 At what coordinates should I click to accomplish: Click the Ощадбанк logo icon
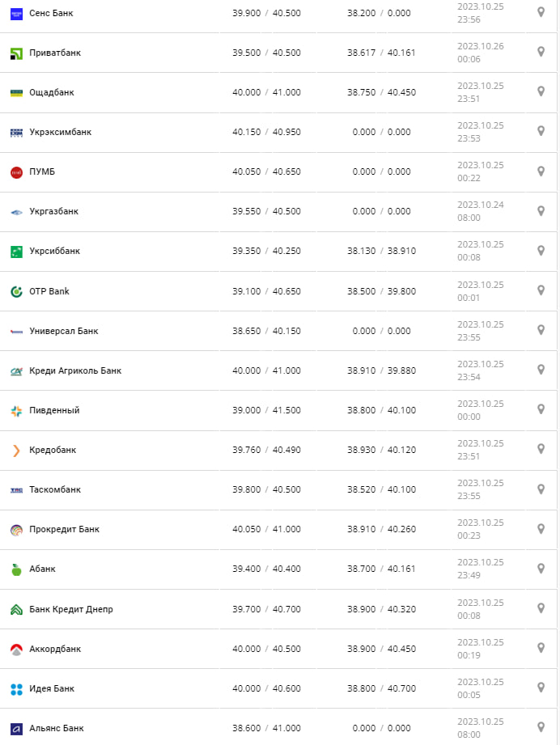[x=16, y=93]
